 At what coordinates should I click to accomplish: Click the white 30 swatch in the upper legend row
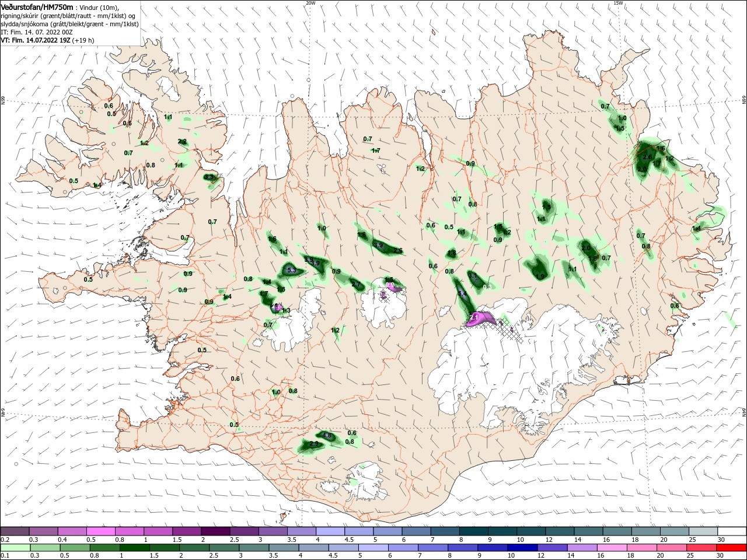[731, 531]
